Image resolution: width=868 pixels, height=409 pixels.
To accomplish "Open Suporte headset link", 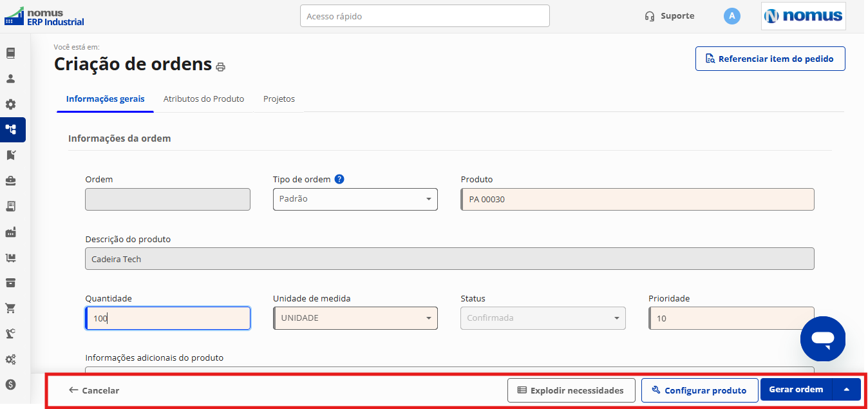I will [x=670, y=16].
